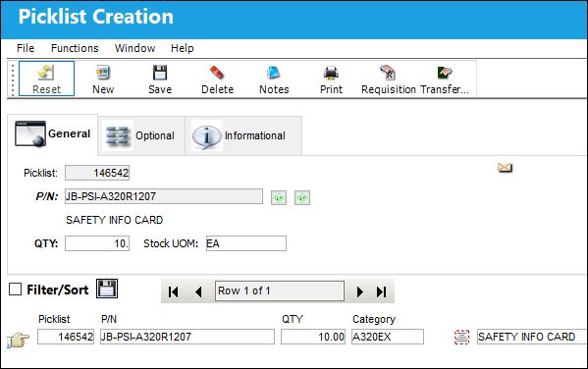Create a new picklist with New

pyautogui.click(x=103, y=79)
